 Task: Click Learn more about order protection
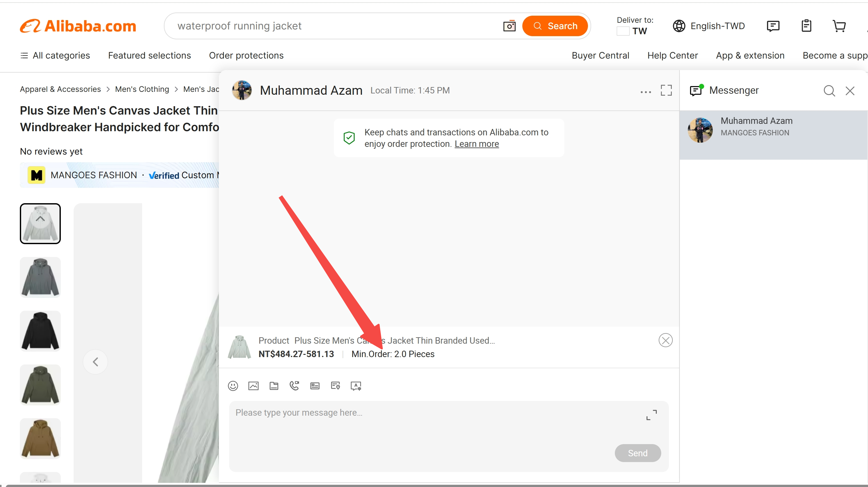pyautogui.click(x=477, y=144)
